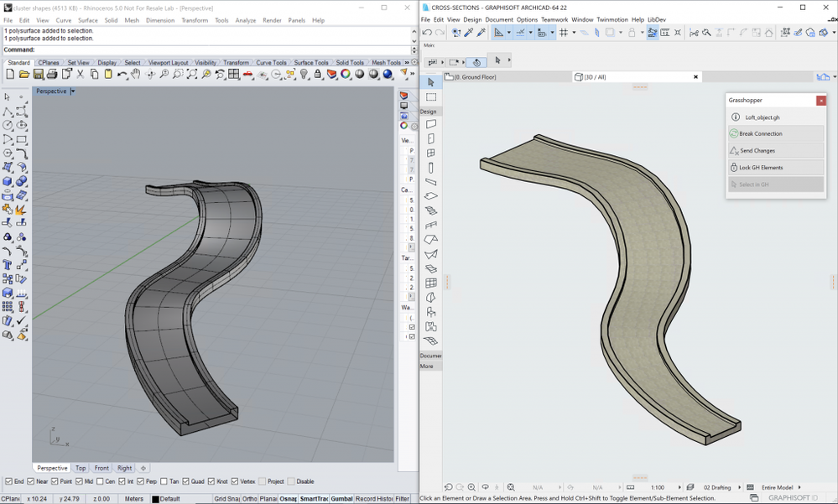Open the Perspective viewport dropdown arrow

pos(73,91)
